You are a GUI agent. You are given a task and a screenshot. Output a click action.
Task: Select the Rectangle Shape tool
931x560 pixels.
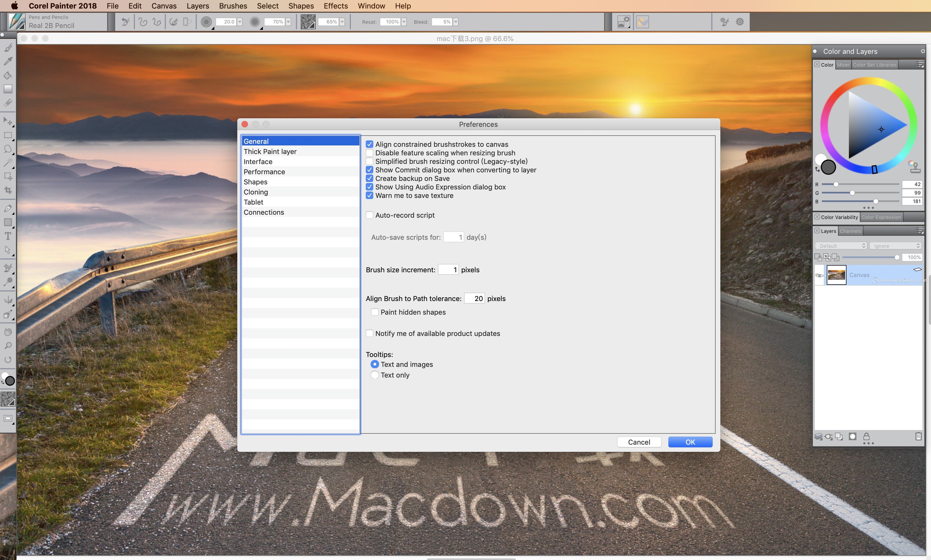pos(8,222)
